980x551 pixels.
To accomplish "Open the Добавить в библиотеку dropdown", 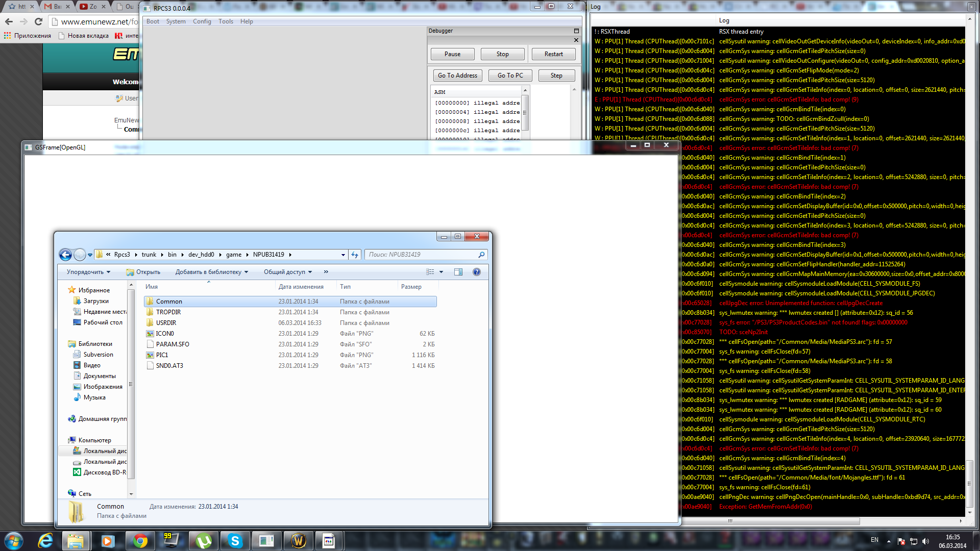I will click(211, 272).
